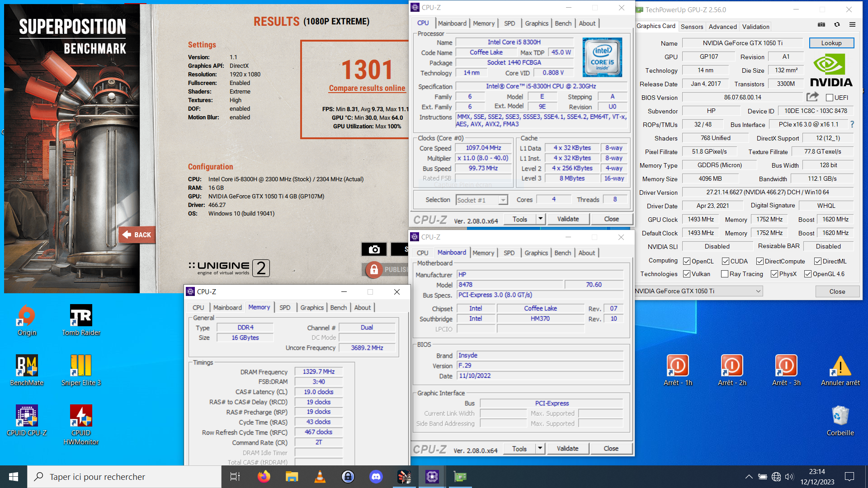Click Close in Mainboard CPU-Z window
The width and height of the screenshot is (868, 488).
(611, 448)
